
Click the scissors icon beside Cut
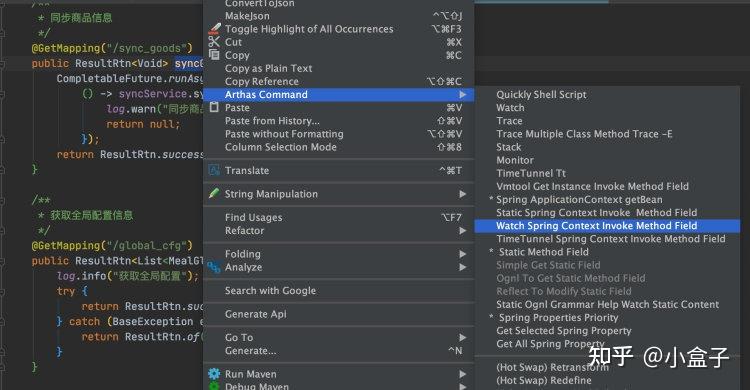[214, 42]
